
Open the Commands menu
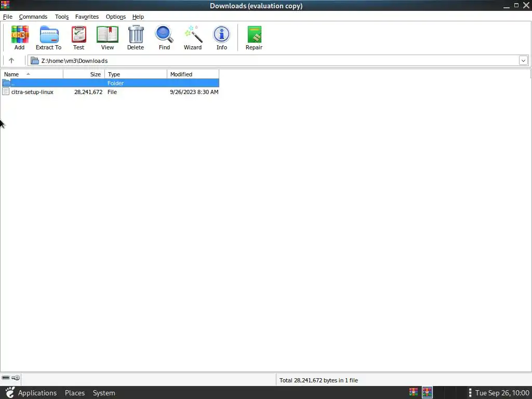(x=33, y=17)
